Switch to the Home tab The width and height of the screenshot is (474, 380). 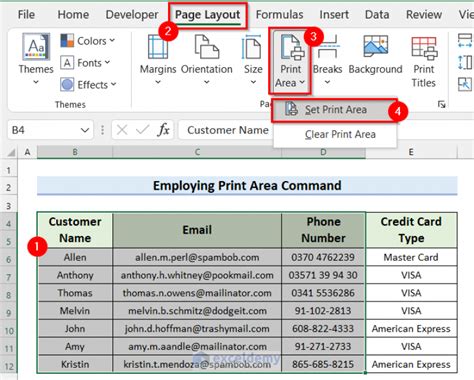tap(73, 15)
